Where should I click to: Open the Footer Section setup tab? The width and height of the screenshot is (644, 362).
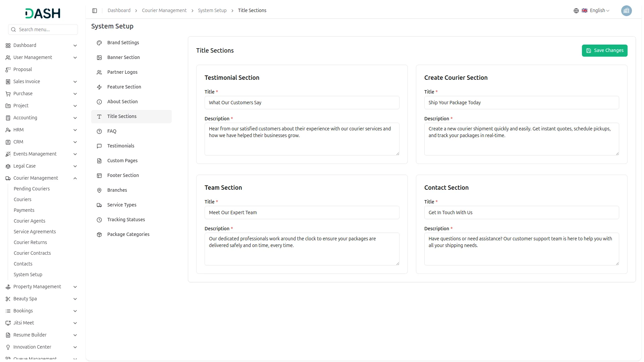pyautogui.click(x=123, y=175)
